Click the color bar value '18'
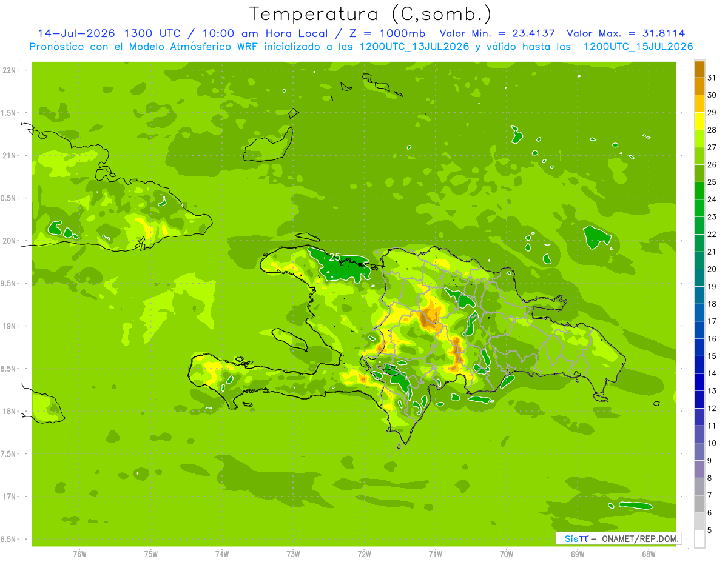 pos(712,304)
